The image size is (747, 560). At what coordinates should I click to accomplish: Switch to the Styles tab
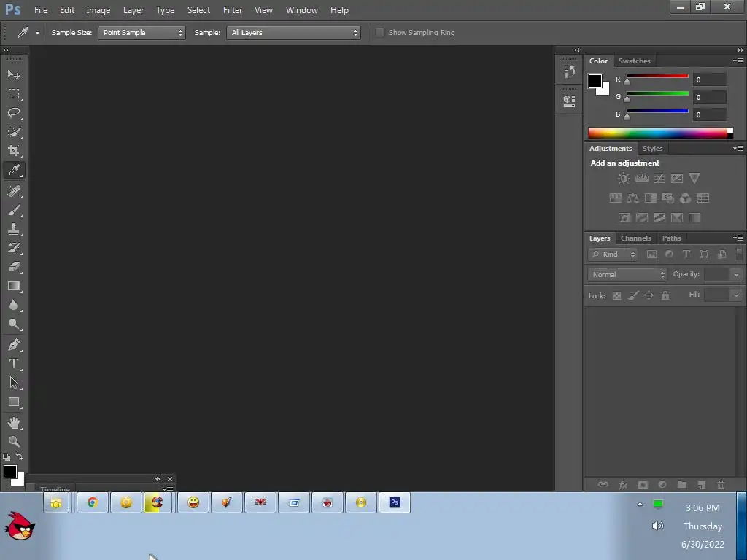[x=652, y=149]
